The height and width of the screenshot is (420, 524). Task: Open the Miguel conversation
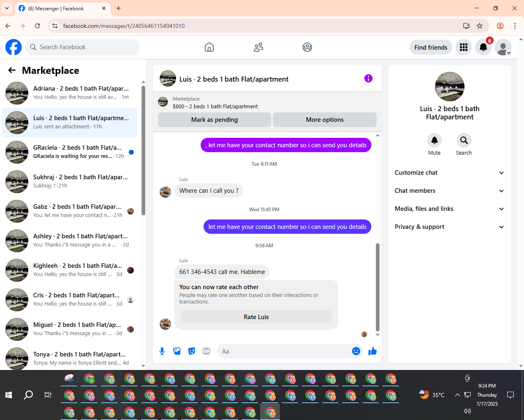70,329
